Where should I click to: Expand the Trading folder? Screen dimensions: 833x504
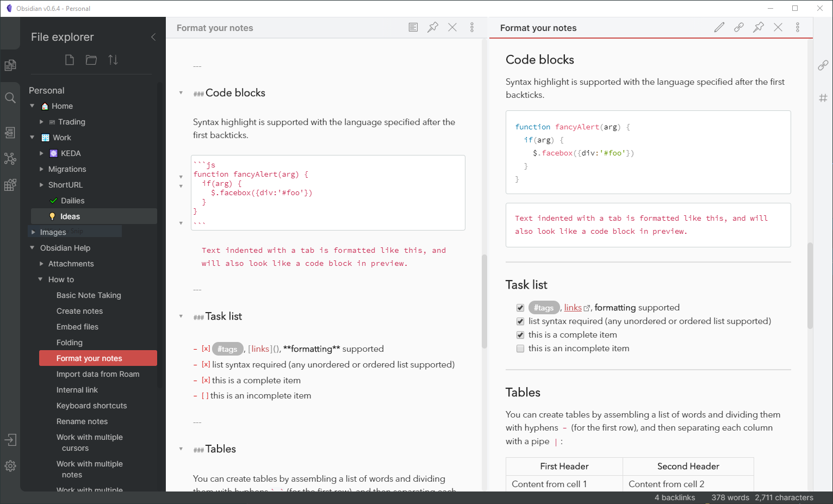(41, 122)
